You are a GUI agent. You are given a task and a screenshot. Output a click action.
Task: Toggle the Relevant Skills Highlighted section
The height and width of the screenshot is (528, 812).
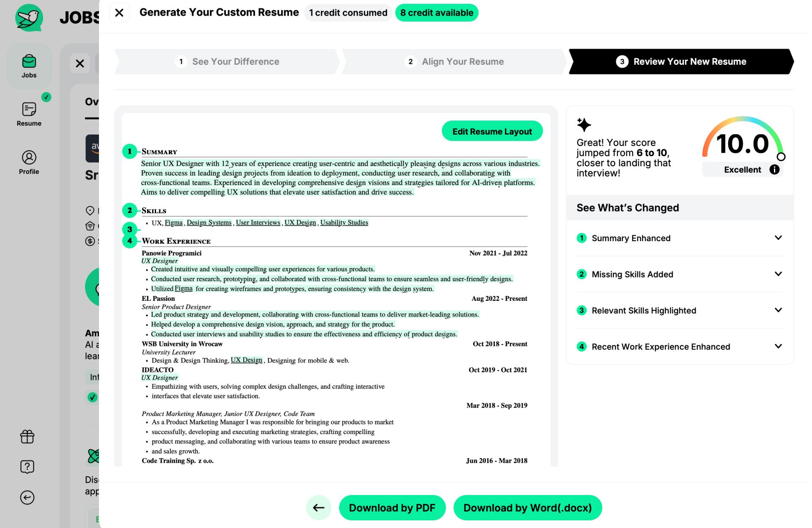pos(680,310)
